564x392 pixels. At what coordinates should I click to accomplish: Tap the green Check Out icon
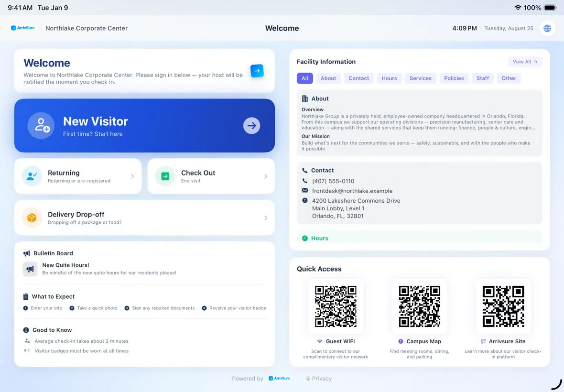click(165, 176)
